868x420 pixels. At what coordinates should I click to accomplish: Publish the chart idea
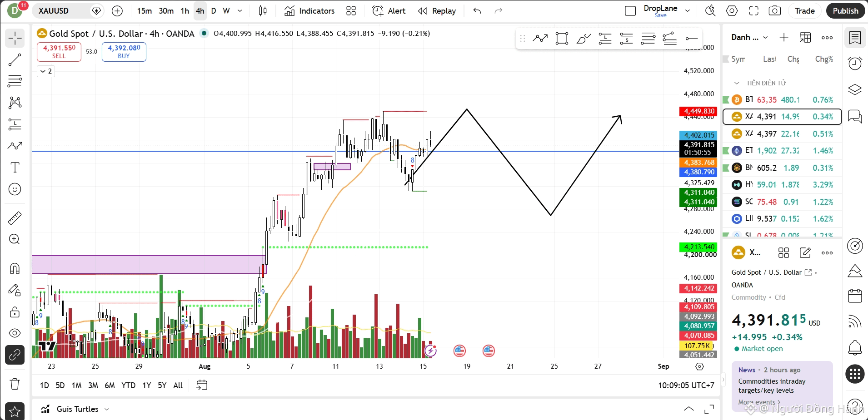(x=846, y=11)
